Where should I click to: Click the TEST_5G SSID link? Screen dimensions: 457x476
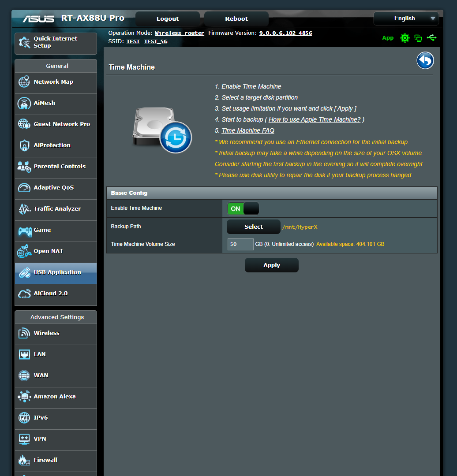[156, 41]
